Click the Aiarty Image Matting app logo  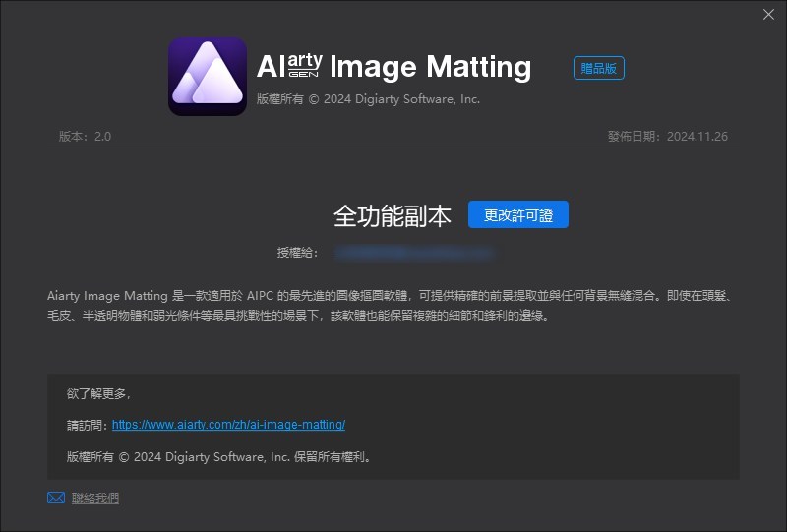(208, 77)
